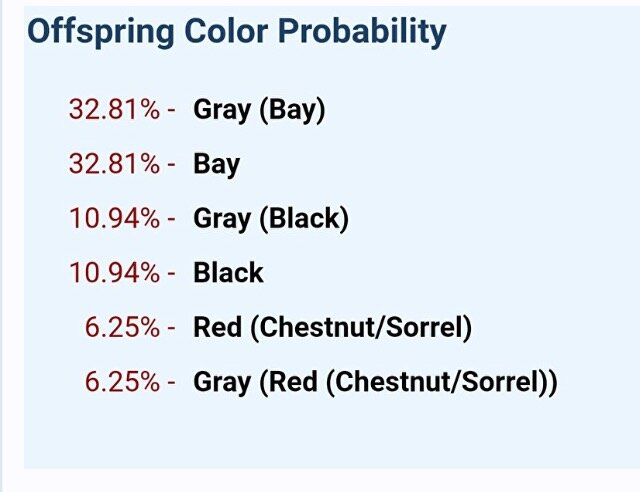Click the word Gray in the Gray (Bay) row
The image size is (640, 492).
click(222, 110)
